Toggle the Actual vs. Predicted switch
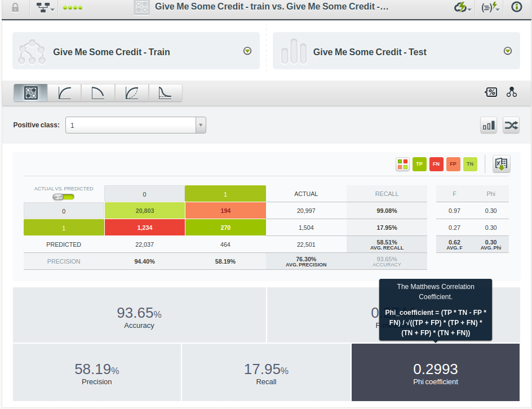The image size is (532, 409). (x=64, y=197)
